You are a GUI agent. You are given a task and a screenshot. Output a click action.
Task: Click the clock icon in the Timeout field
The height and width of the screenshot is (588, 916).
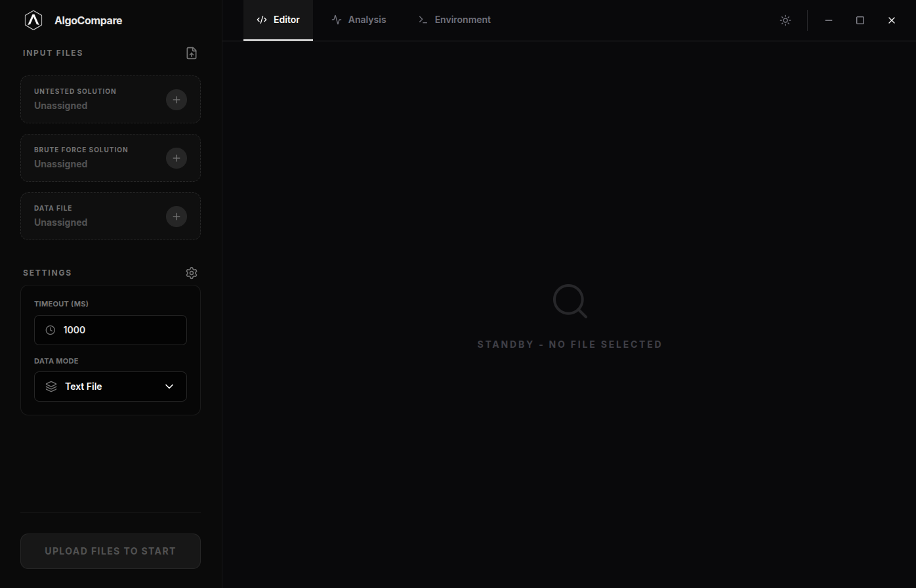coord(51,330)
